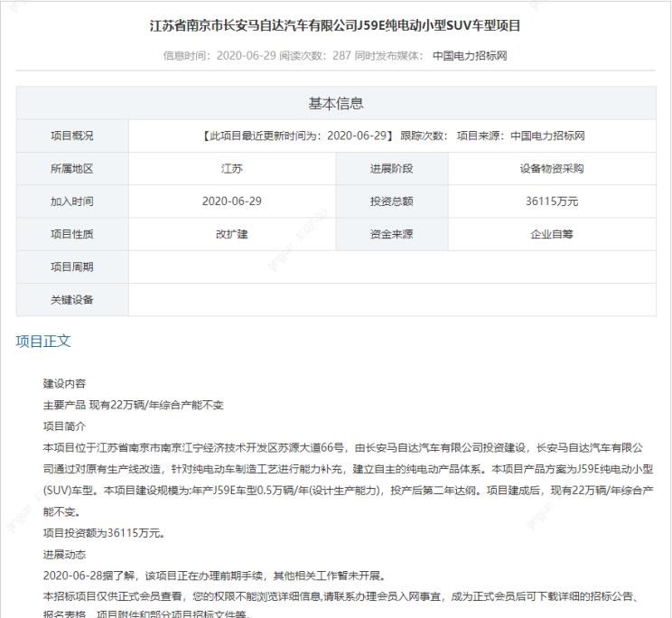Click the 企业自筹 value cell
The height and width of the screenshot is (618, 672).
(552, 234)
